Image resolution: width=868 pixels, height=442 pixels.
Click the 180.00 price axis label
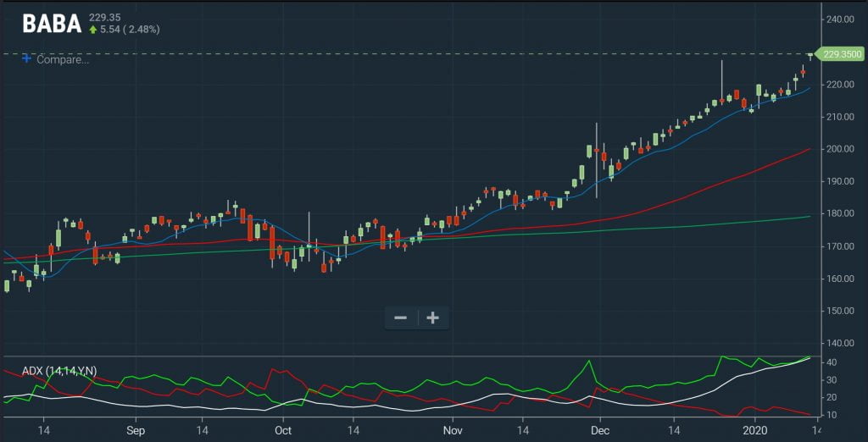click(x=842, y=213)
